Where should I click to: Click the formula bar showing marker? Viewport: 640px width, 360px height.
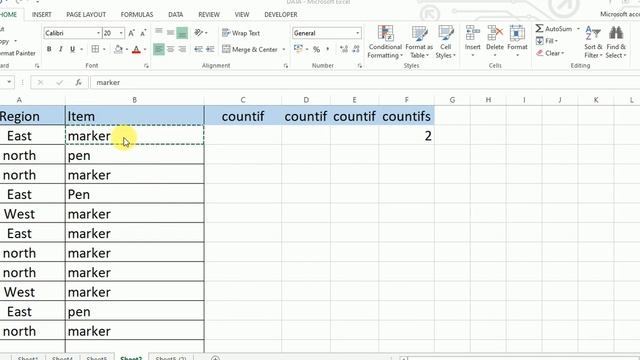[364, 82]
